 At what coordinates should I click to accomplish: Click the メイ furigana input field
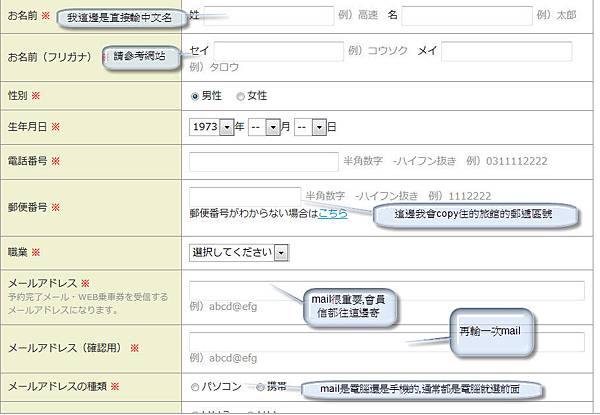(x=507, y=51)
